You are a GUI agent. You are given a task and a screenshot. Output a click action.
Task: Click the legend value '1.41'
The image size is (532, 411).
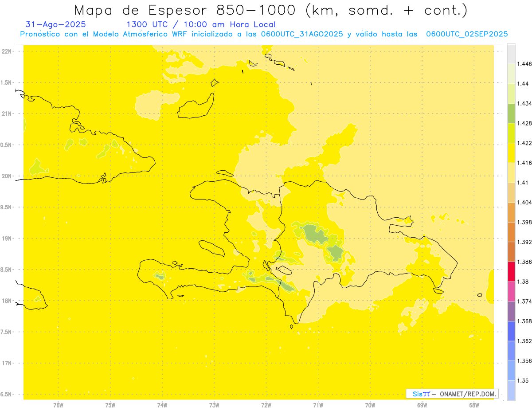tap(523, 183)
